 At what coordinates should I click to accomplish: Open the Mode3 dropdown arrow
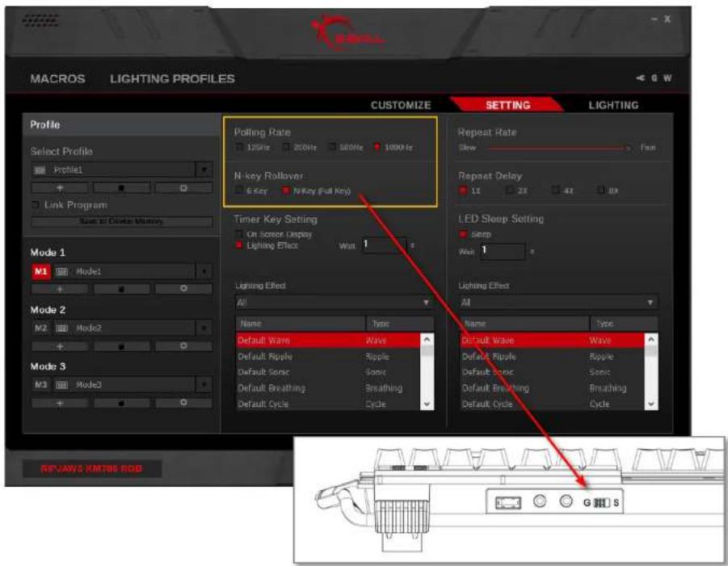click(204, 384)
